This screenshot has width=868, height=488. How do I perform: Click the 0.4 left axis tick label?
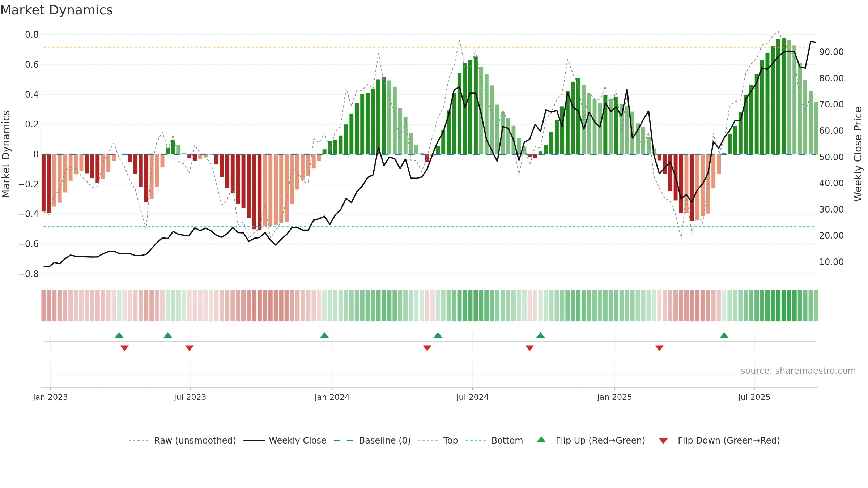coord(32,95)
